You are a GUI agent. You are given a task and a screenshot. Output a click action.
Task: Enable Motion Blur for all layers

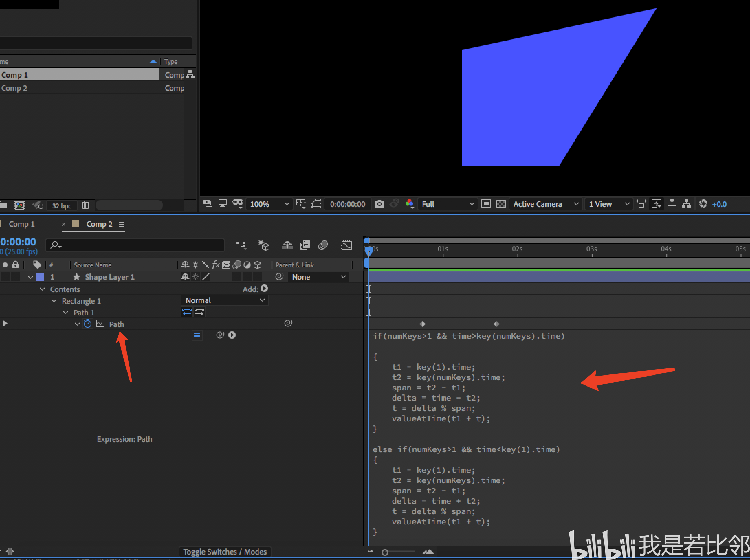[323, 245]
